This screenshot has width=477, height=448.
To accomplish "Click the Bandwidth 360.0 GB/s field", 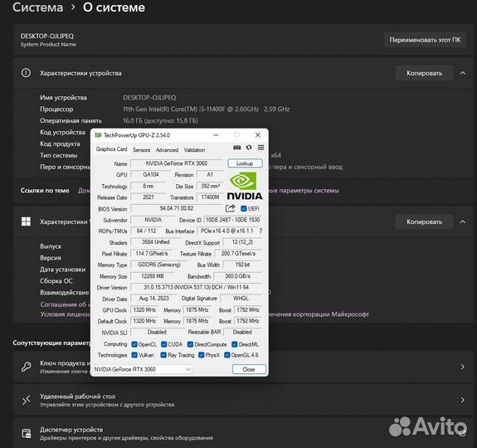I will coord(237,276).
